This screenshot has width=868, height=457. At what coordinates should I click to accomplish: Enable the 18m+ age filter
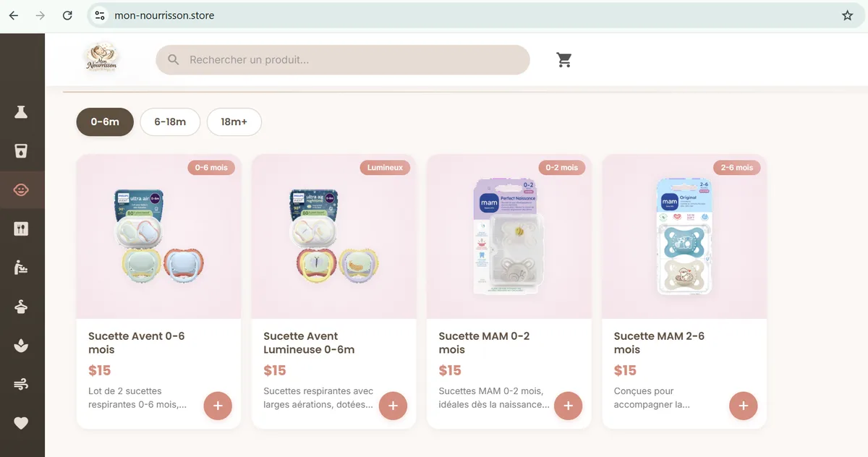tap(234, 121)
